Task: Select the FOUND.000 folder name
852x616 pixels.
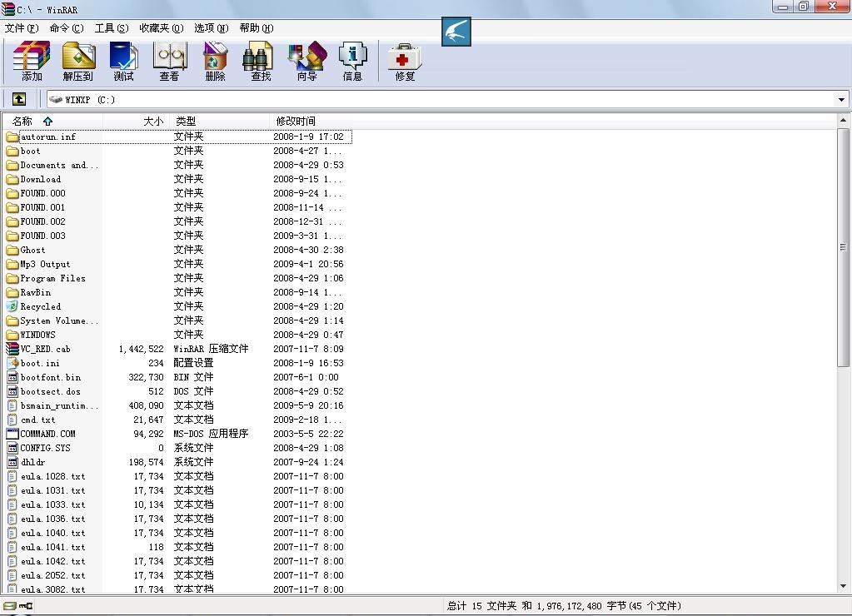Action: (43, 193)
